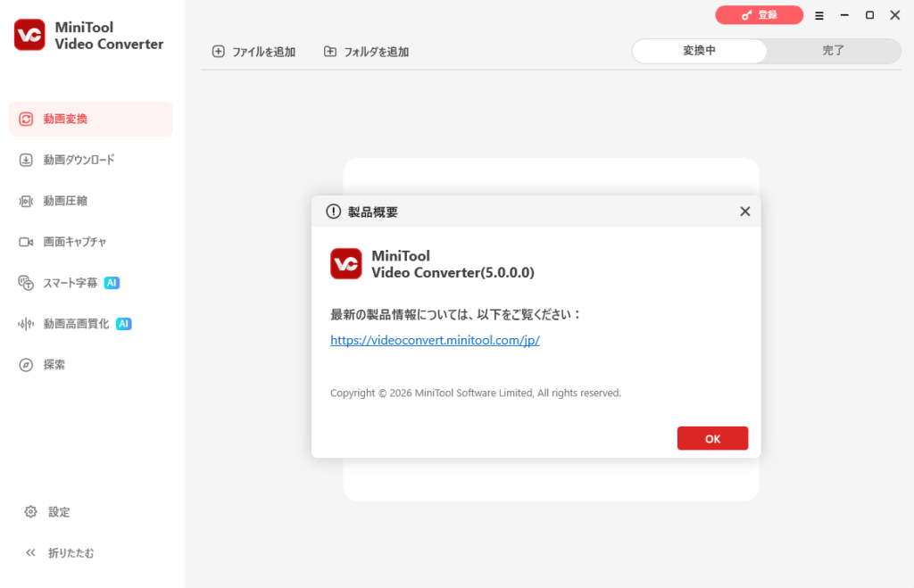Close the 製品概要 dialog with X
This screenshot has height=588, width=914.
tap(745, 211)
